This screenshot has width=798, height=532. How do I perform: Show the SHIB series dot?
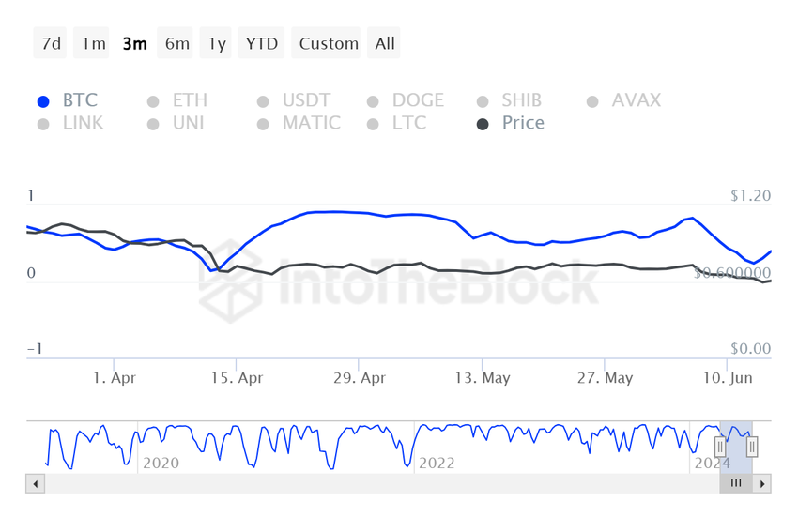click(483, 101)
